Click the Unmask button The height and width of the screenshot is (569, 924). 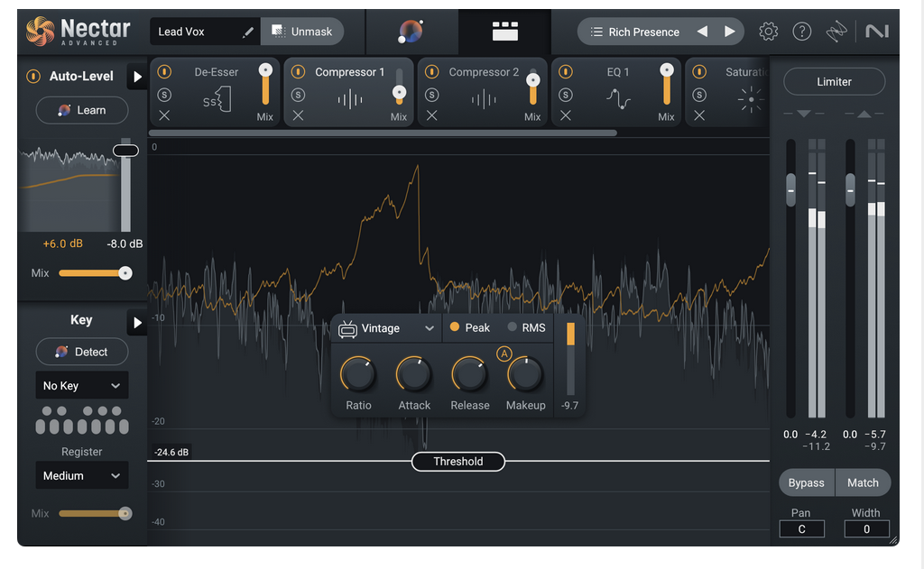click(x=302, y=32)
